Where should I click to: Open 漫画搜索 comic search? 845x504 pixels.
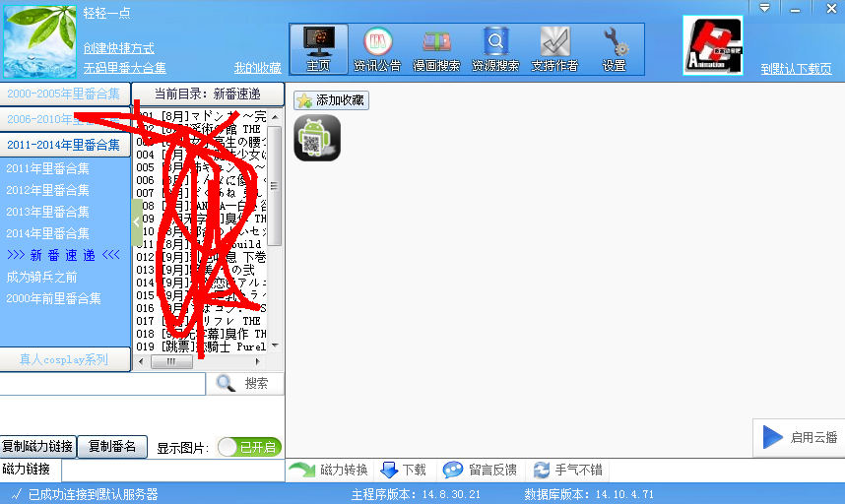coord(436,48)
